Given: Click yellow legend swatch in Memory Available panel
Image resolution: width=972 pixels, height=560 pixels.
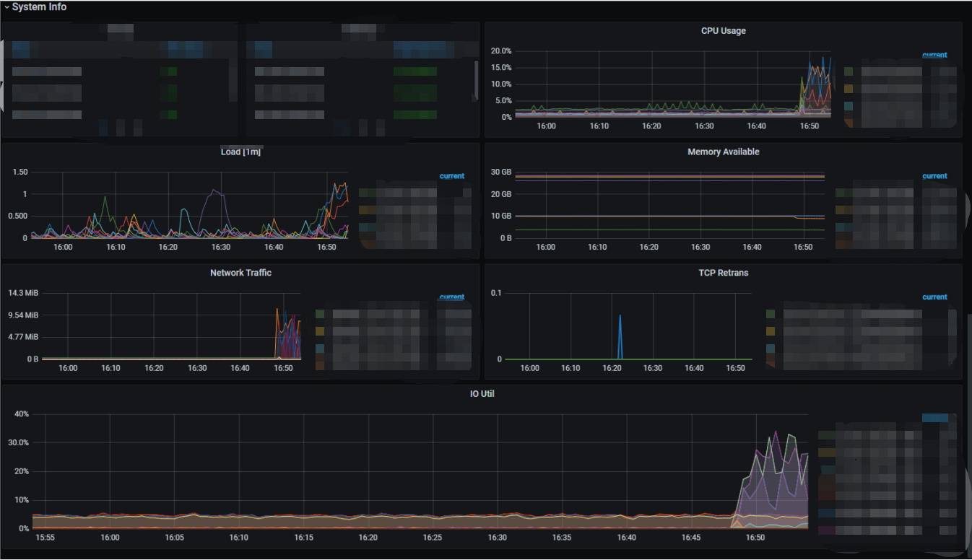Looking at the screenshot, I should (x=840, y=210).
